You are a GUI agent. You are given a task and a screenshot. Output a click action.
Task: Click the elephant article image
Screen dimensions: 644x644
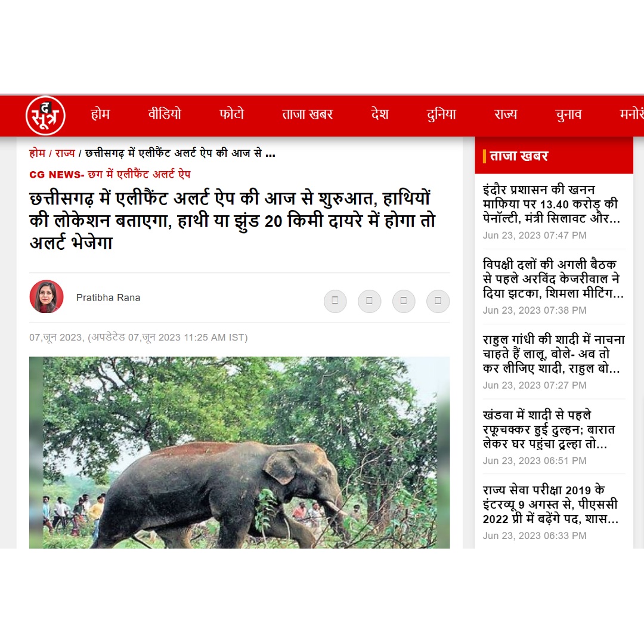click(x=240, y=452)
